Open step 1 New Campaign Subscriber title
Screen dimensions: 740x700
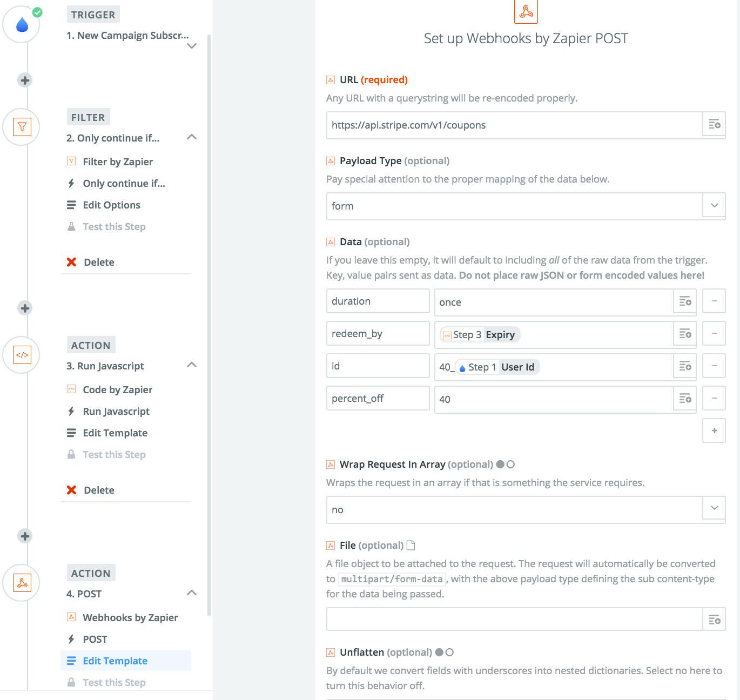click(x=127, y=35)
